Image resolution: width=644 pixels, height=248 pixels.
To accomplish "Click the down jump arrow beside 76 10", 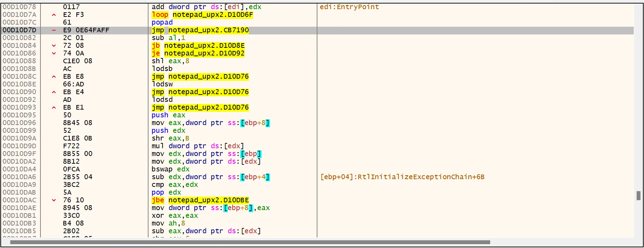I will pyautogui.click(x=54, y=200).
